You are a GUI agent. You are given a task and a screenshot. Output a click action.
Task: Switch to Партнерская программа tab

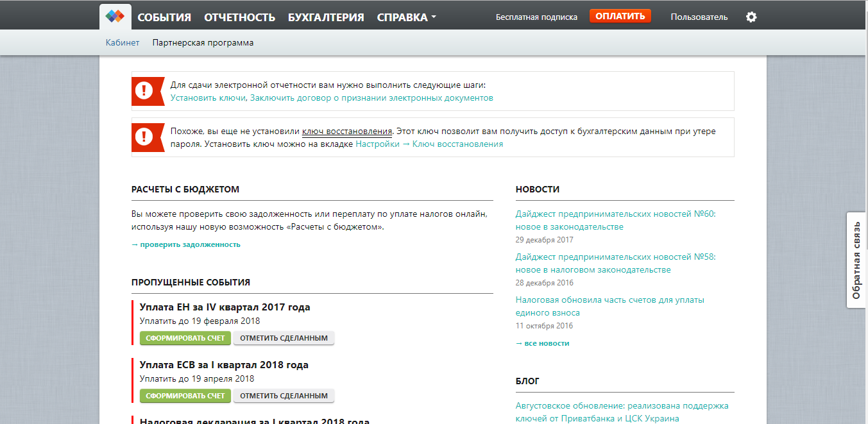tap(203, 43)
